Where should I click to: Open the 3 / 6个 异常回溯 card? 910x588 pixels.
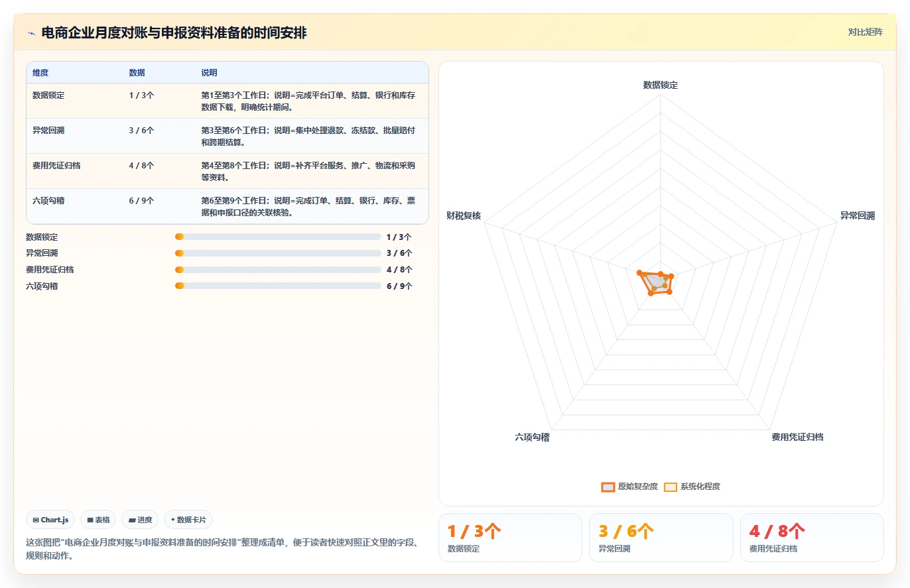click(661, 538)
